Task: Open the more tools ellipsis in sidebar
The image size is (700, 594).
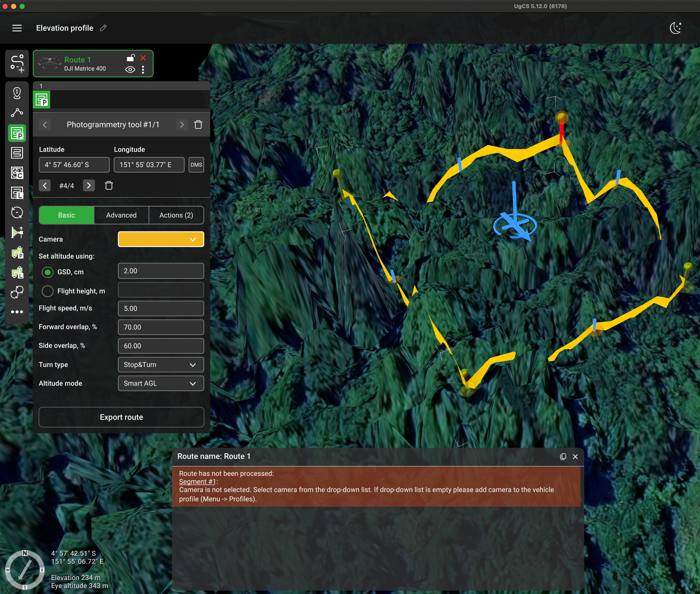Action: pos(17,312)
